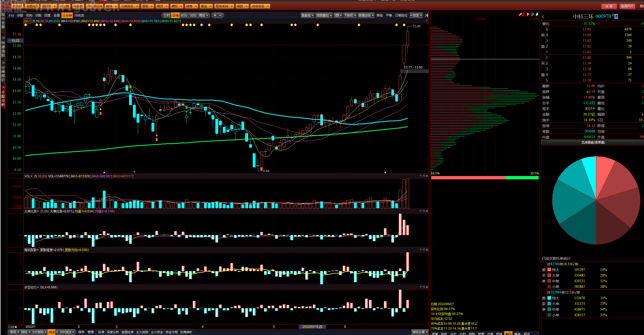Click the red-yellow flag icon in chip panel

click(x=528, y=15)
